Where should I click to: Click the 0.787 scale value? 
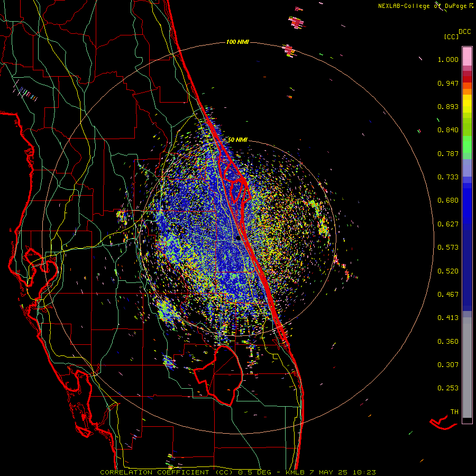tap(448, 153)
